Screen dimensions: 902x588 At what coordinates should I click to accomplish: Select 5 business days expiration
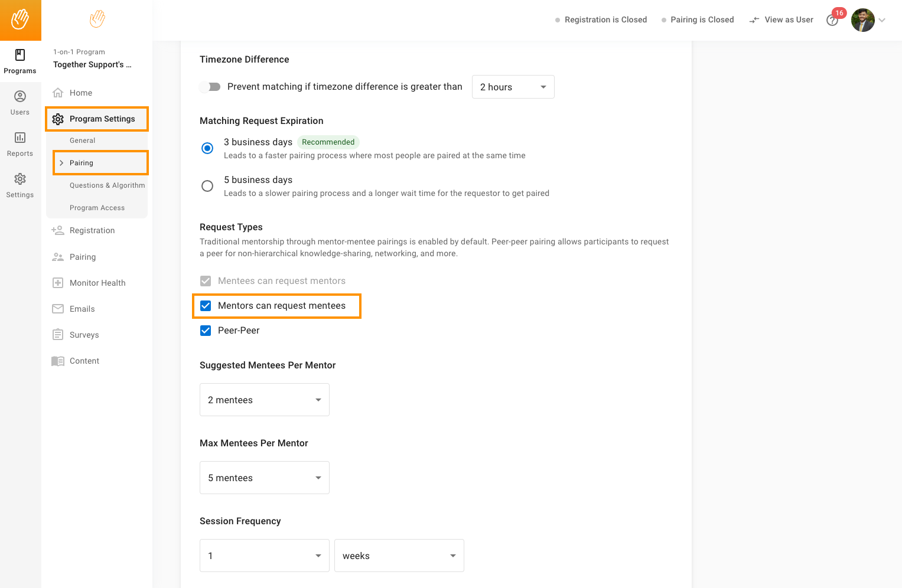click(207, 186)
